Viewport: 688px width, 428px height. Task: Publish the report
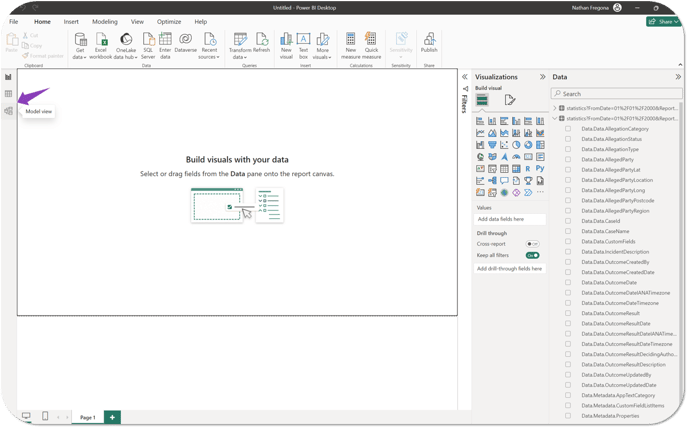tap(429, 43)
